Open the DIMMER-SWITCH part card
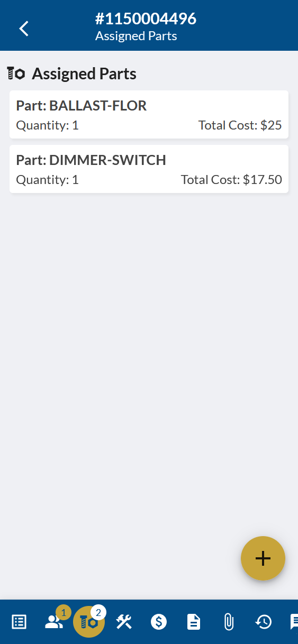 pos(149,169)
